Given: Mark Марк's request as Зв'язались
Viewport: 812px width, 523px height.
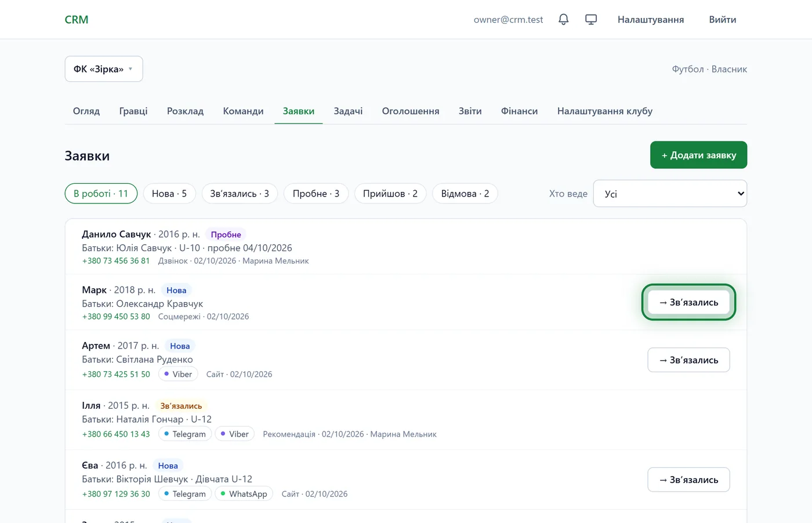Looking at the screenshot, I should 688,302.
